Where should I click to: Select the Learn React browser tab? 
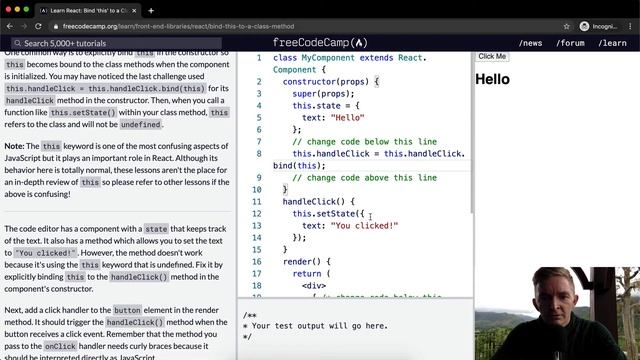coord(89,11)
